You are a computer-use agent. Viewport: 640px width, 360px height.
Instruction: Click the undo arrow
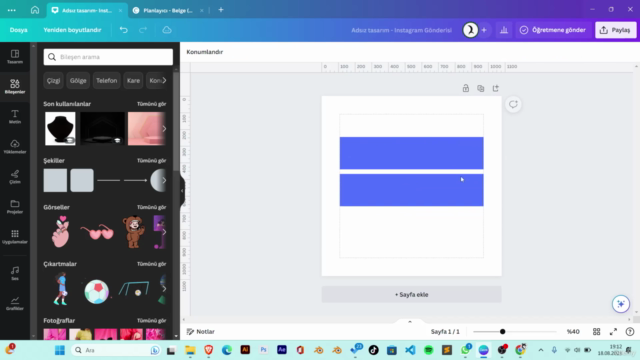pos(124,30)
